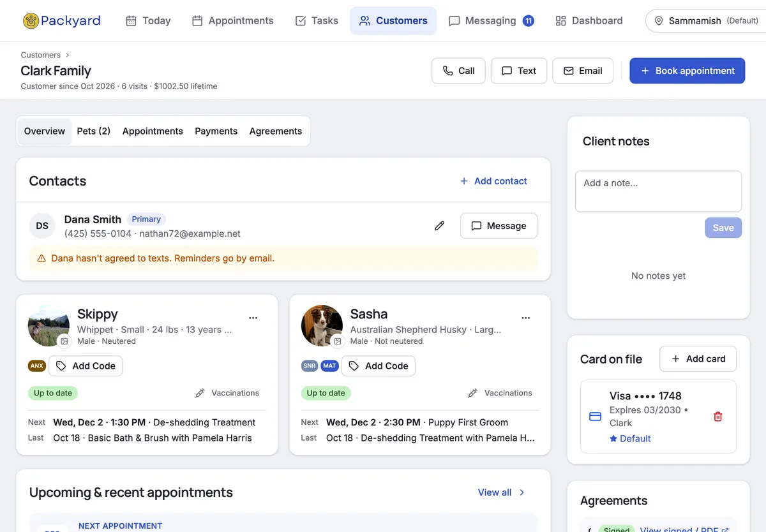Open the Sammamish location selector
The image size is (766, 532).
point(705,21)
